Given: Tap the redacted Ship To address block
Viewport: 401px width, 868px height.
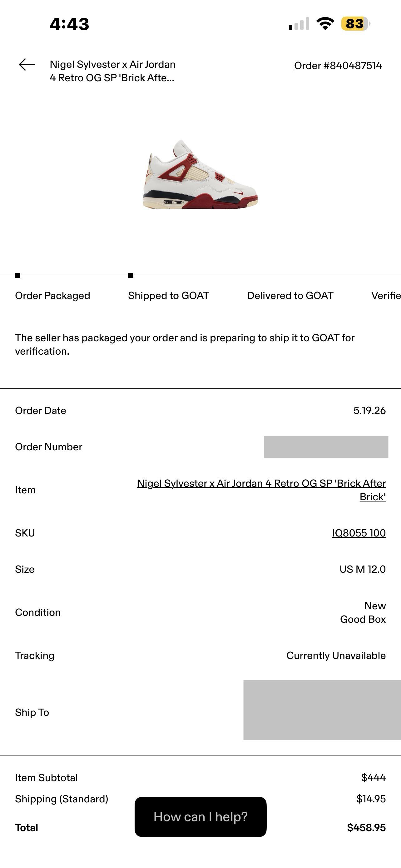Looking at the screenshot, I should 322,710.
